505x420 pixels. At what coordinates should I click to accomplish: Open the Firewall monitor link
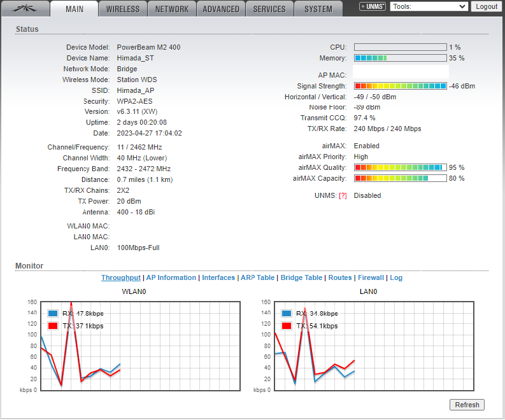coord(371,278)
